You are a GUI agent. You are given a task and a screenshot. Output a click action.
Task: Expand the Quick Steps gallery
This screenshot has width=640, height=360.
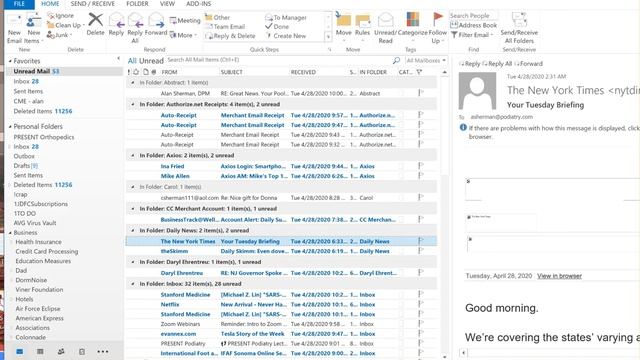point(328,37)
